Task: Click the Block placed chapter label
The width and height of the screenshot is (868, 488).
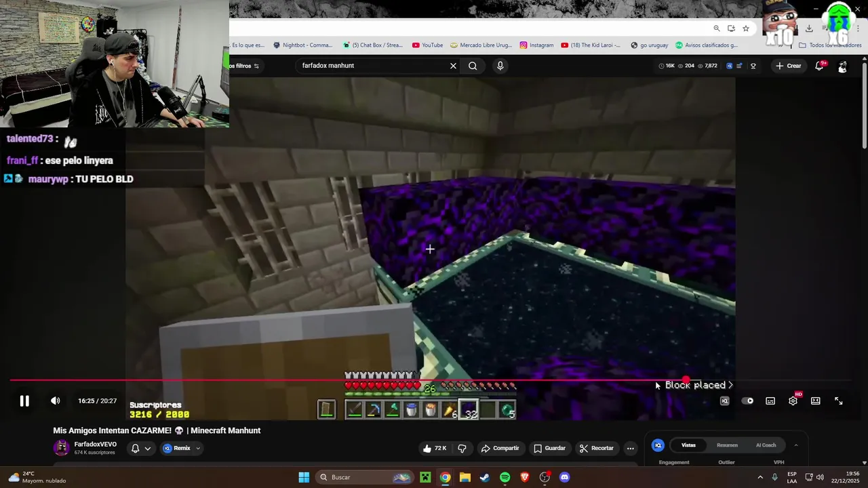Action: coord(698,385)
